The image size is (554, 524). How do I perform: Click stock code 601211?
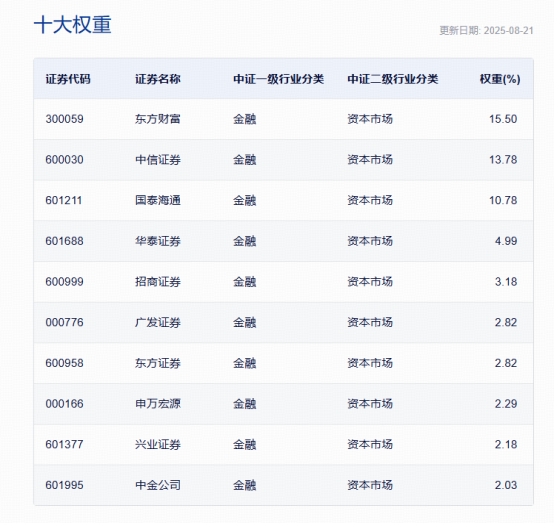click(64, 200)
